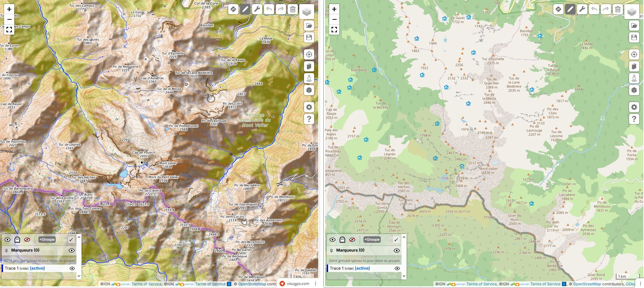644x288 pixels.
Task: Click the hide-all crossed eye icon in left panel
Action: coord(28,240)
